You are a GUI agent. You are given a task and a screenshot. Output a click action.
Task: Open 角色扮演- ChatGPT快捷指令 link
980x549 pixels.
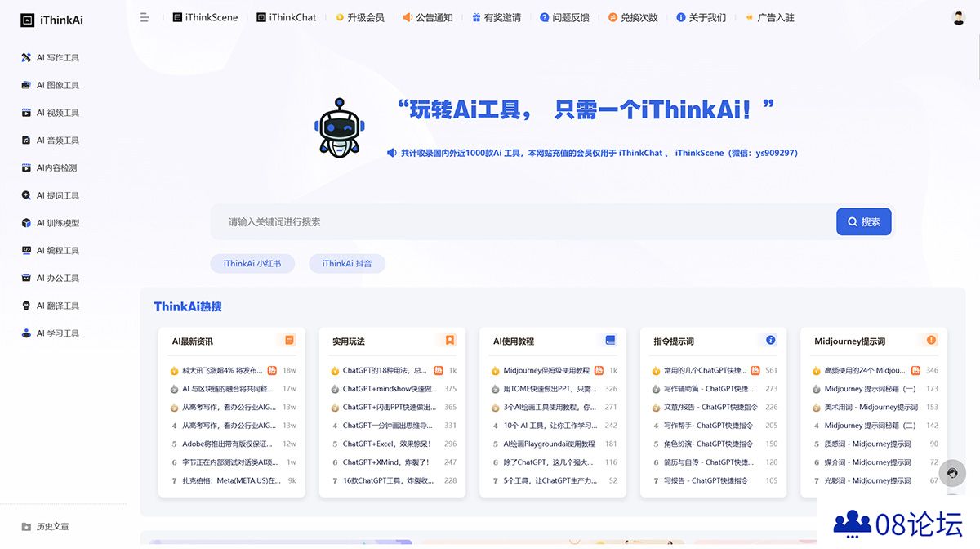[x=708, y=444]
